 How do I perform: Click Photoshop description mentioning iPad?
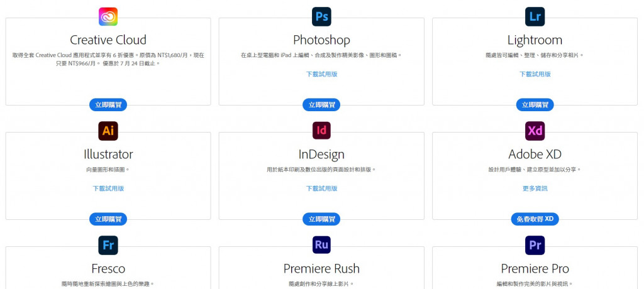pos(321,55)
